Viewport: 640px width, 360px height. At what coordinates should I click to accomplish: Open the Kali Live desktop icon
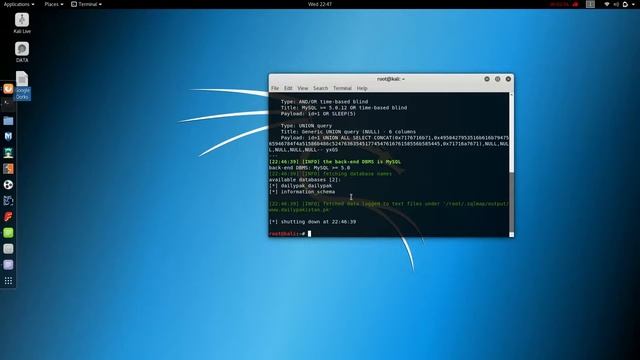(22, 23)
